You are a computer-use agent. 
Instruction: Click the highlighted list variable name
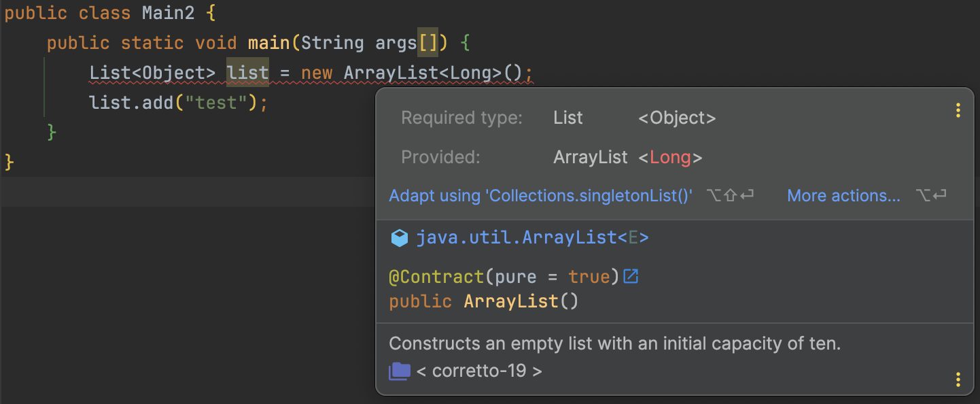247,72
